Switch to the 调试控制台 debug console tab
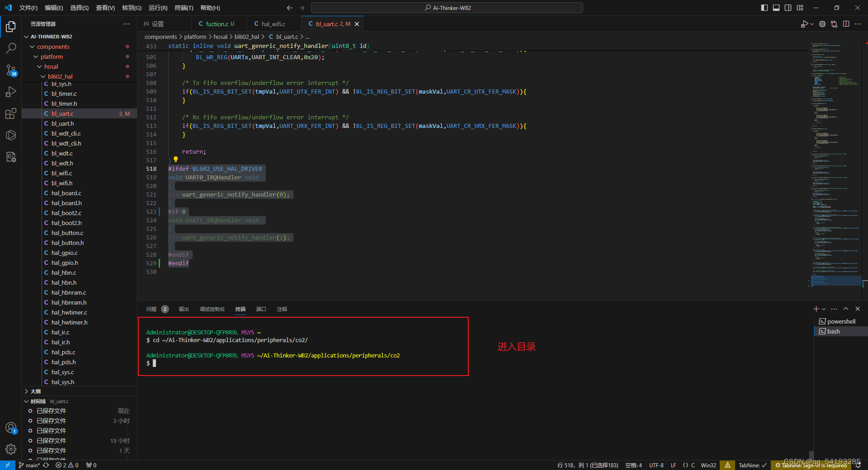868x470 pixels. [212, 309]
